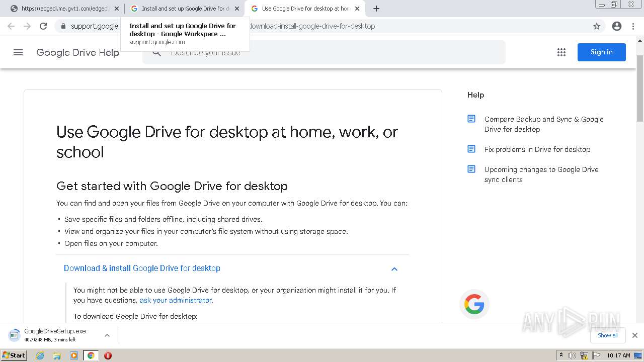
Task: Click the Google Drive Help title
Action: coord(77,53)
